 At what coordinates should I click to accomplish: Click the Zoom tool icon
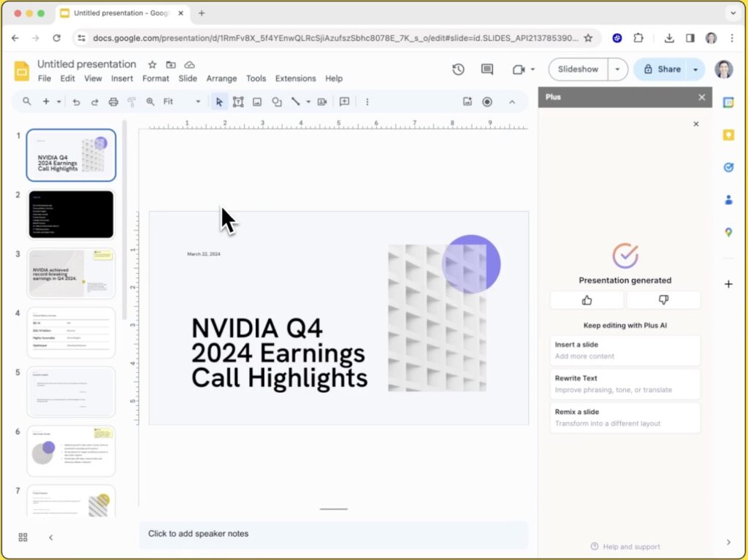[150, 101]
